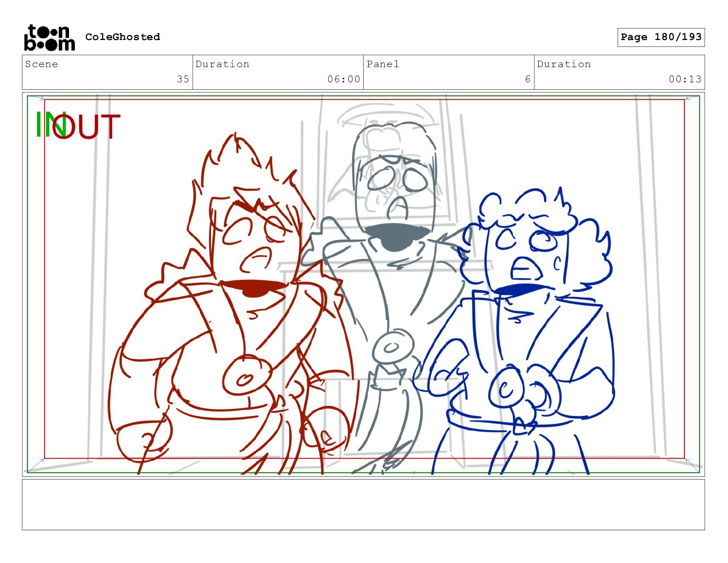Select the panel duration value 00:13
The height and width of the screenshot is (563, 728).
685,79
